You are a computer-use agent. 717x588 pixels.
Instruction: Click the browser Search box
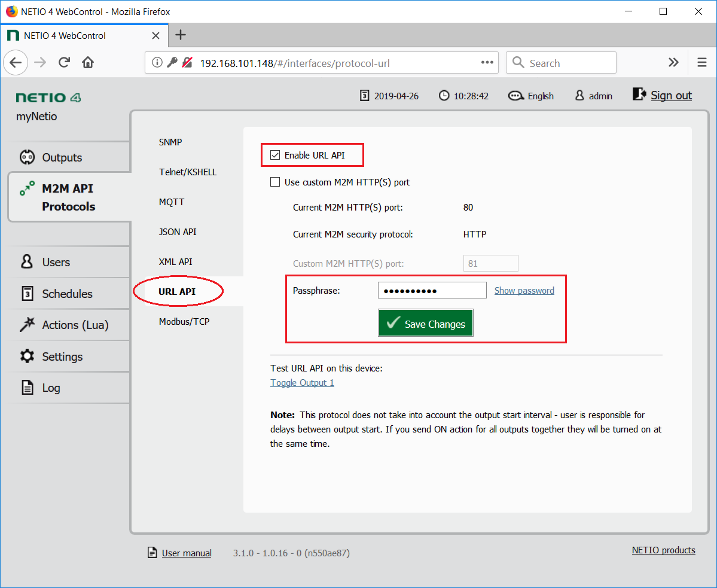click(561, 63)
